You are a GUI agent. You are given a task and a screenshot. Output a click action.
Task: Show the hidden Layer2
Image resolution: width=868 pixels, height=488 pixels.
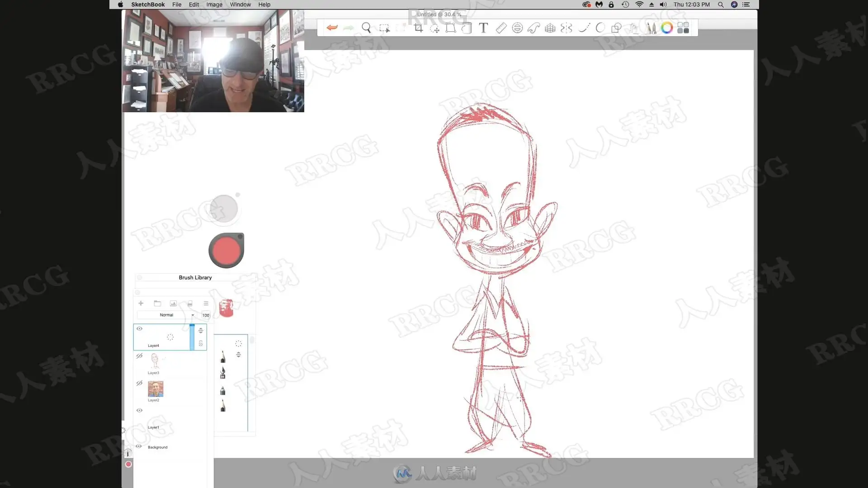pos(139,383)
